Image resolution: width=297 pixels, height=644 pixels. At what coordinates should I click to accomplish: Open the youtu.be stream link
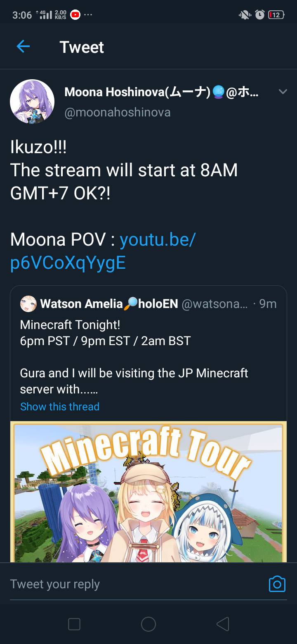(x=103, y=251)
